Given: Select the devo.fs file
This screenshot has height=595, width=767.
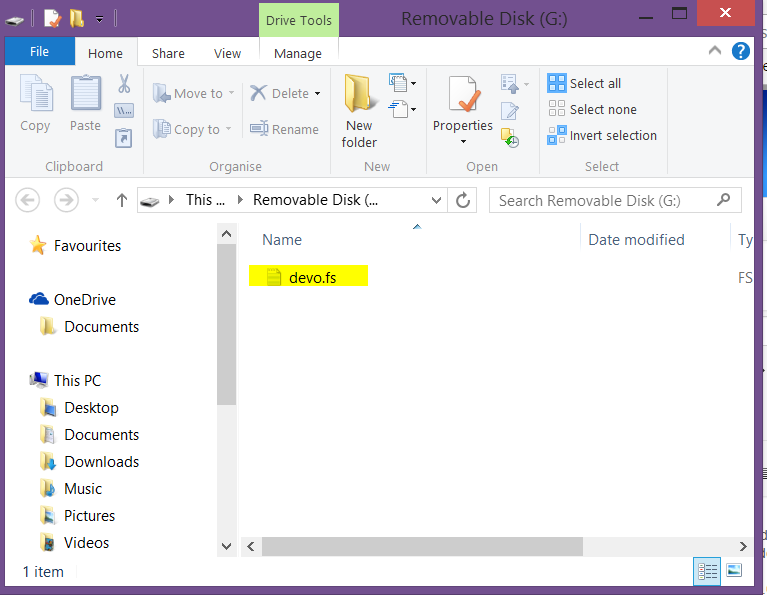Looking at the screenshot, I should click(x=308, y=276).
